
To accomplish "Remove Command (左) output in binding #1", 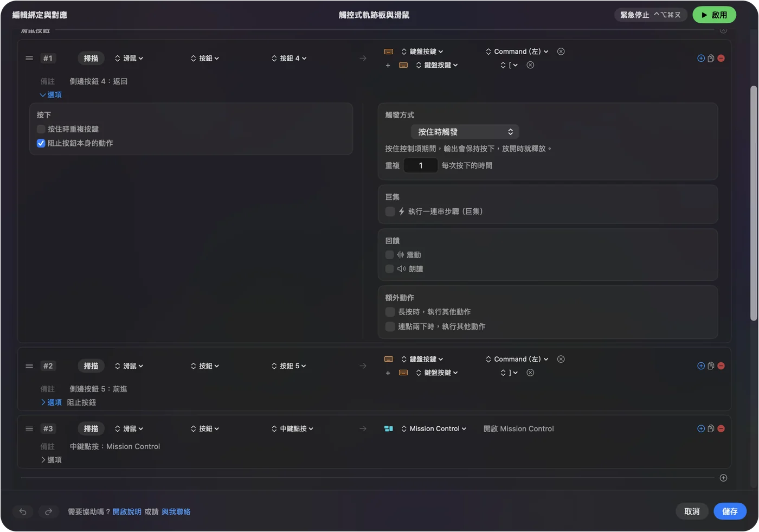I will 561,52.
